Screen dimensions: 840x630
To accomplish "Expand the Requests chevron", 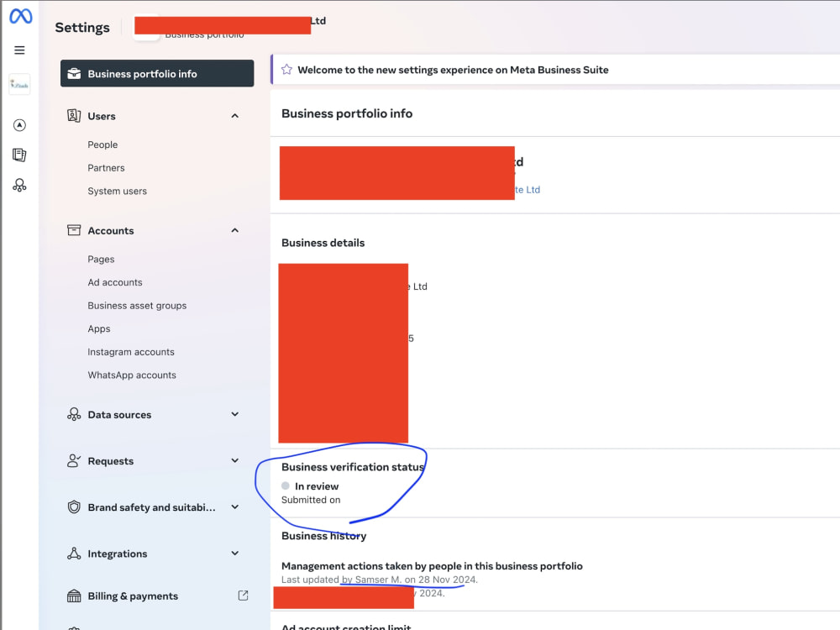I will click(x=234, y=460).
